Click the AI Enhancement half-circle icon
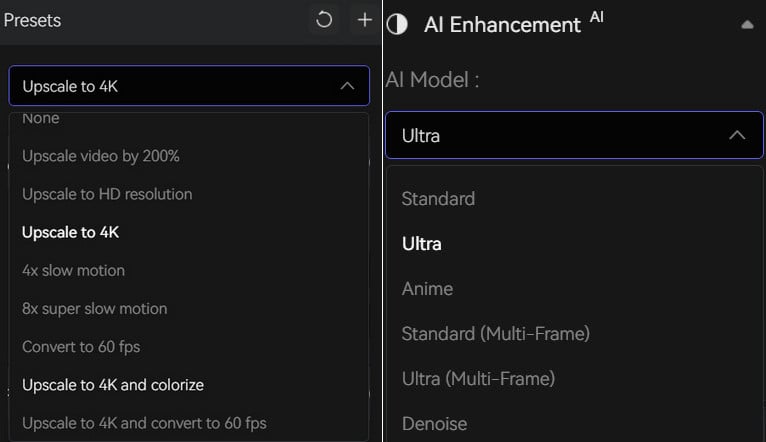 point(397,24)
